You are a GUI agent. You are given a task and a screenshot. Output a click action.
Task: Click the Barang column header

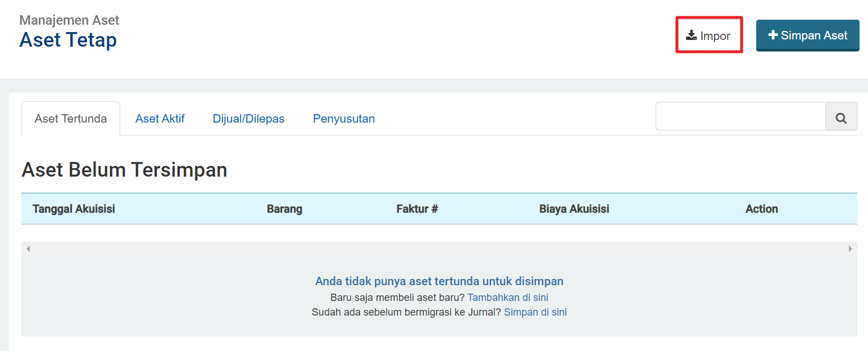(284, 208)
